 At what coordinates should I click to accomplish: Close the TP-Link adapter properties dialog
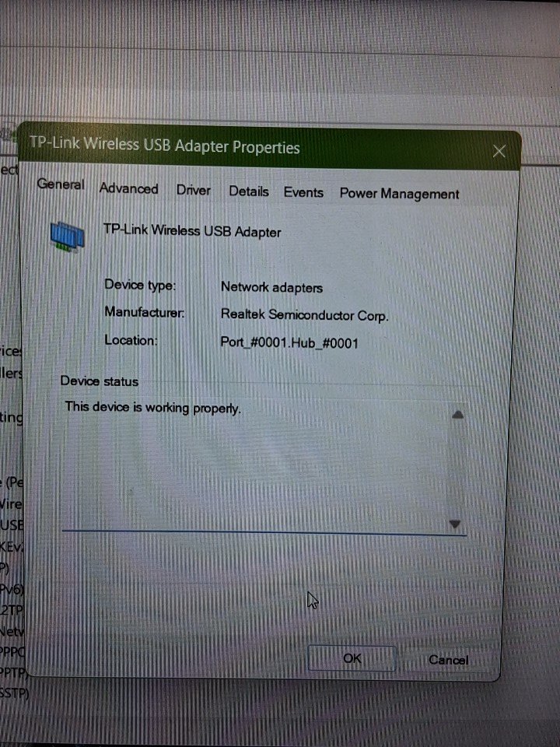point(499,151)
